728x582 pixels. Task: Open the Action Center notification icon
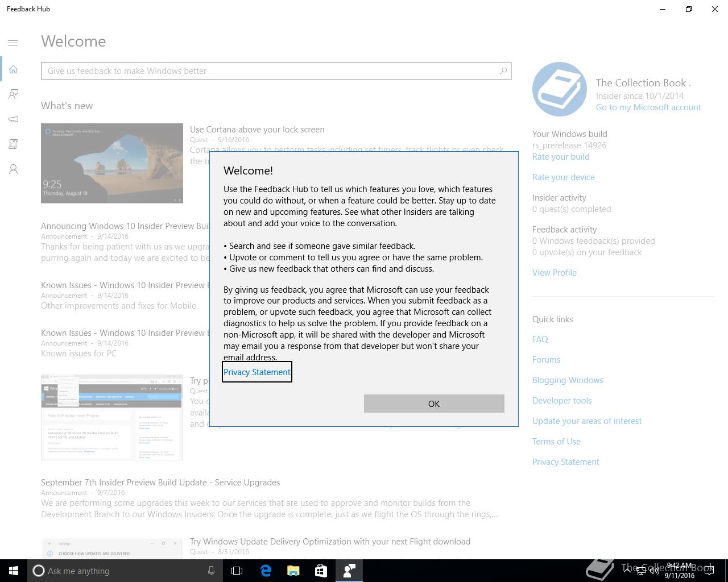click(709, 571)
